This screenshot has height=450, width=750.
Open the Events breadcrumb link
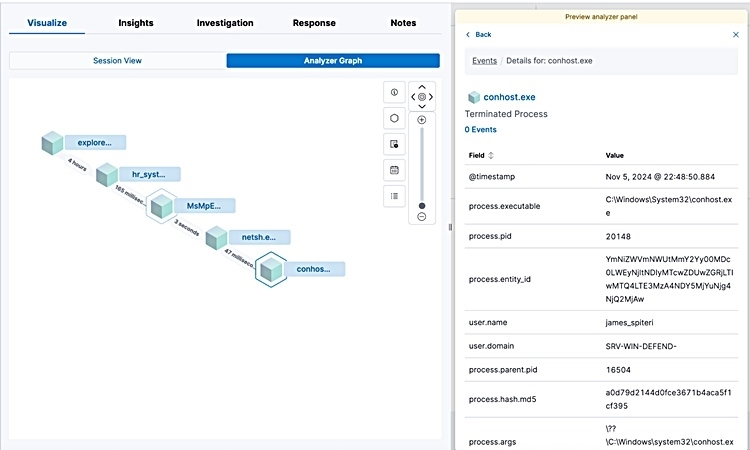pos(485,61)
